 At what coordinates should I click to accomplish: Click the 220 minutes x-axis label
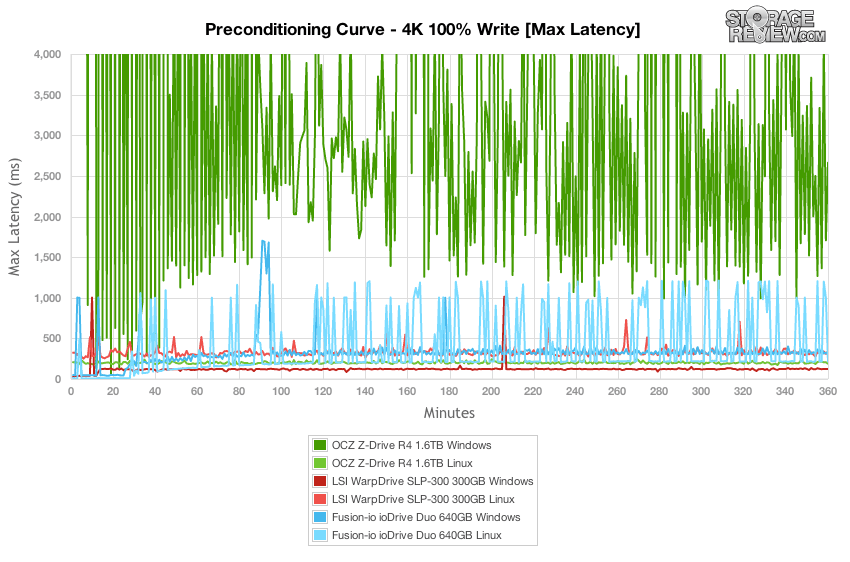533,391
